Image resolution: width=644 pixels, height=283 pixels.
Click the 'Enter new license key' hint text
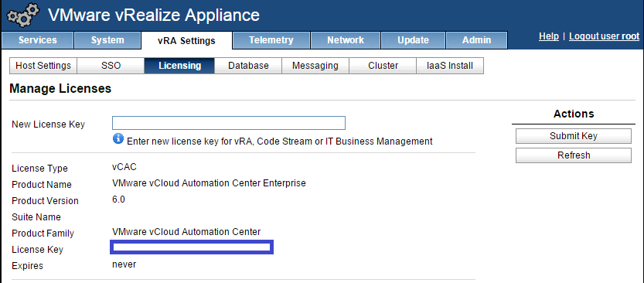tap(280, 141)
